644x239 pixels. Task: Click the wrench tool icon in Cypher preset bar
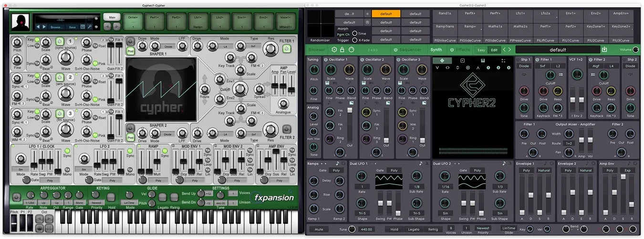90,27
